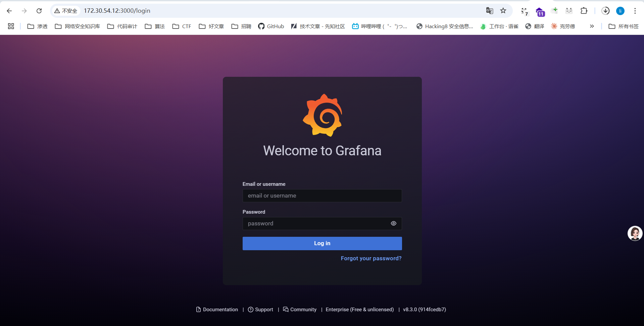Open the Documentation footer link
This screenshot has height=326, width=644.
[x=217, y=310]
